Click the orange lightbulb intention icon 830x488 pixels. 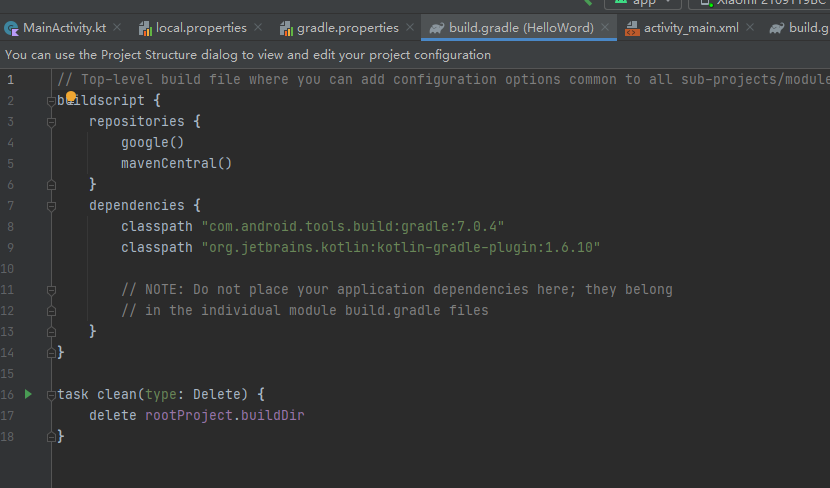(x=71, y=97)
